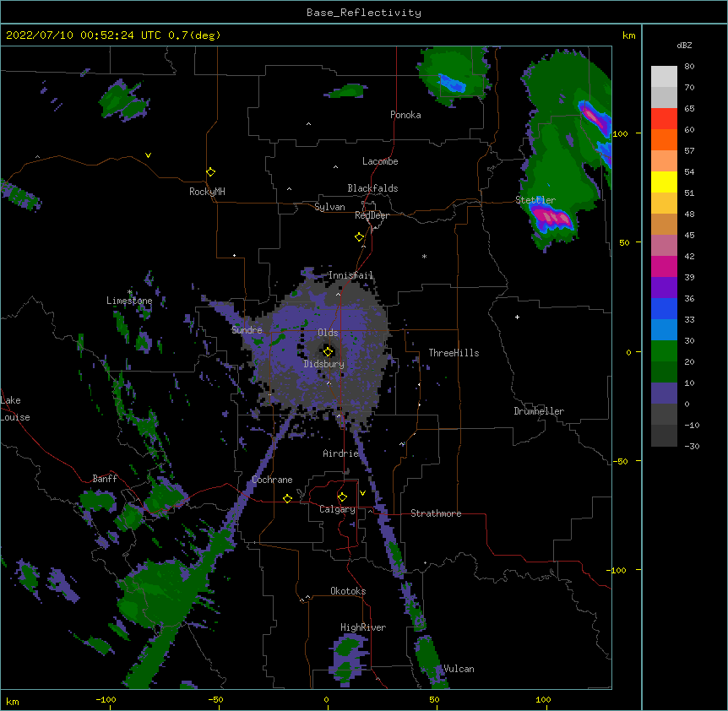
Task: Click the yellow diamond marker above RockyMH
Action: tap(211, 171)
